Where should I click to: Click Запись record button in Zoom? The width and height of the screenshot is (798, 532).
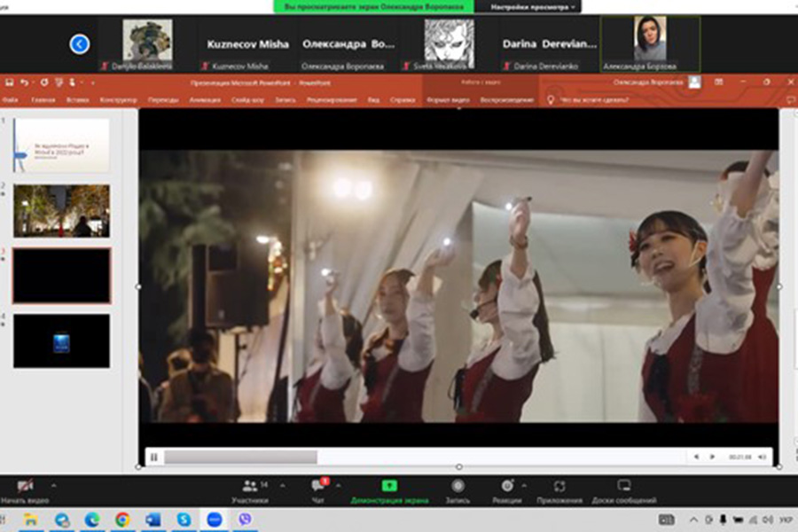458,490
